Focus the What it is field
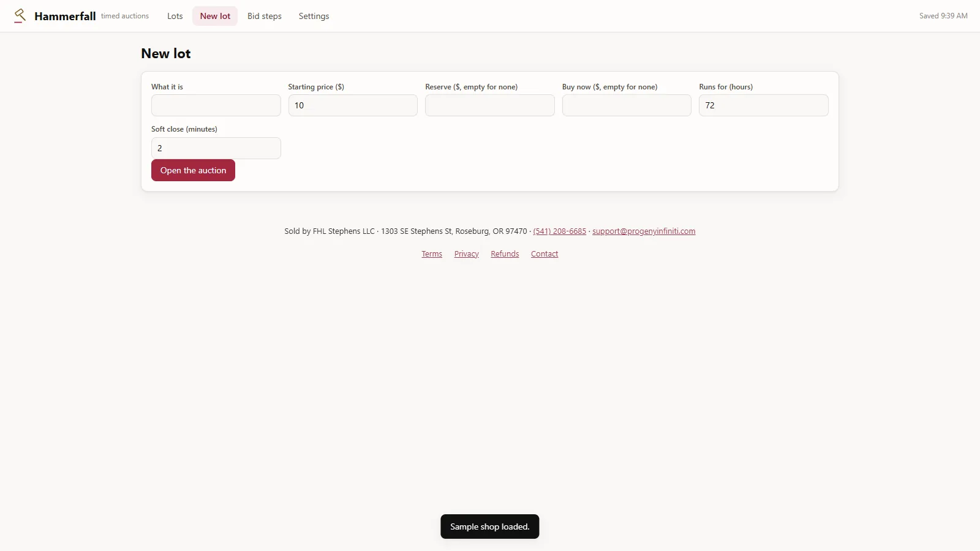980x551 pixels. click(216, 105)
